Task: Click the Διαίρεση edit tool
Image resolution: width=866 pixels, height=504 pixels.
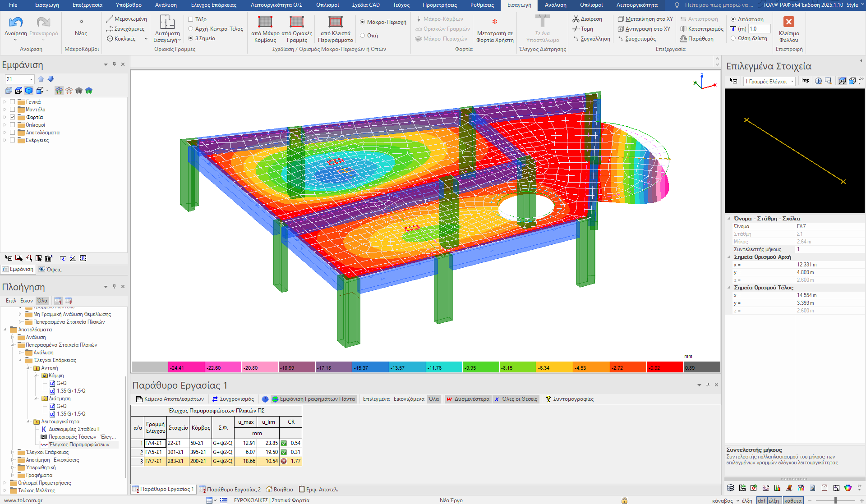Action: [x=587, y=19]
